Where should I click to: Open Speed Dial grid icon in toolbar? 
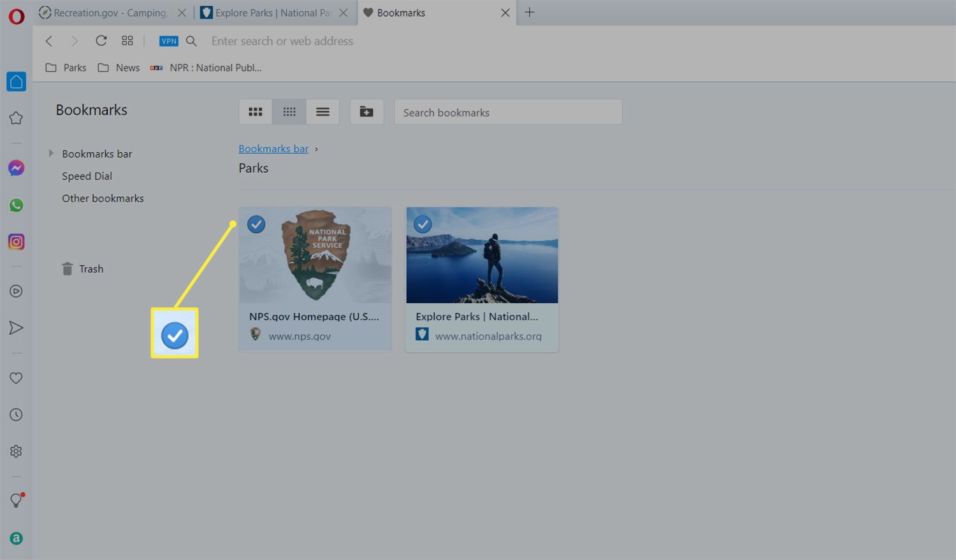127,41
